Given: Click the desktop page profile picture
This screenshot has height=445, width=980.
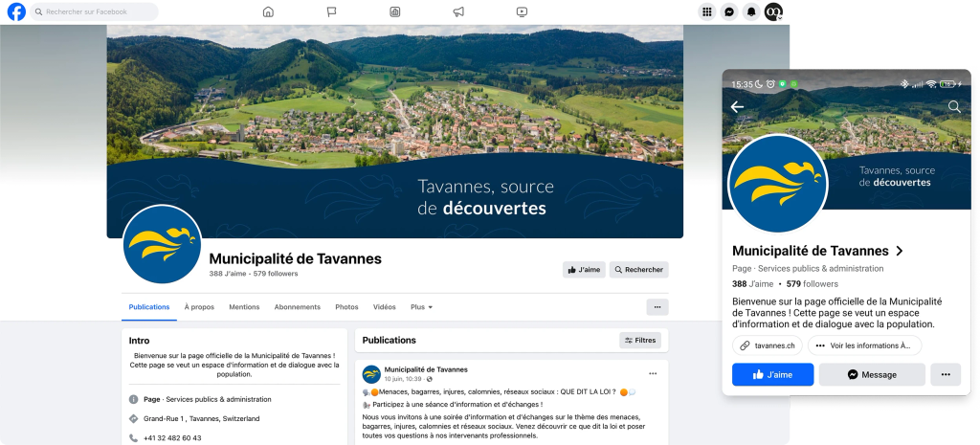Looking at the screenshot, I should click(x=163, y=244).
